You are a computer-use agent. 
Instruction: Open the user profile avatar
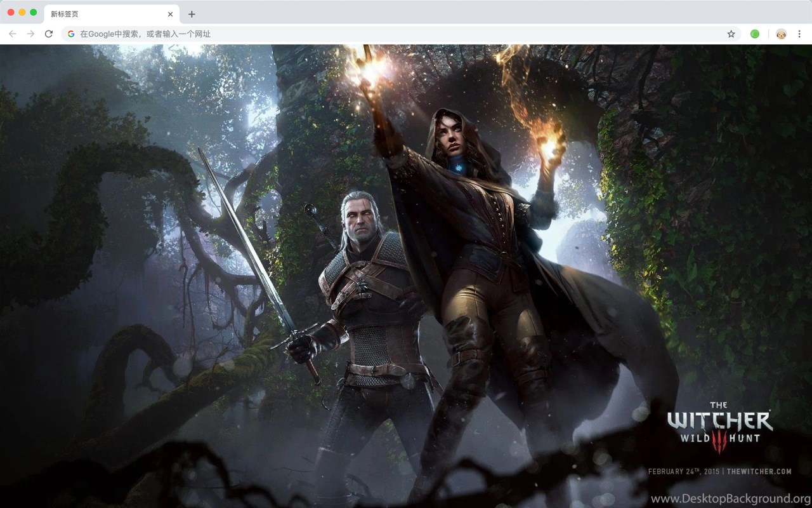pos(781,34)
